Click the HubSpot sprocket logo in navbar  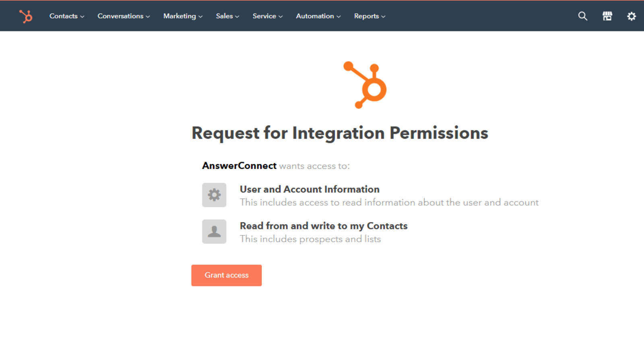[x=26, y=16]
